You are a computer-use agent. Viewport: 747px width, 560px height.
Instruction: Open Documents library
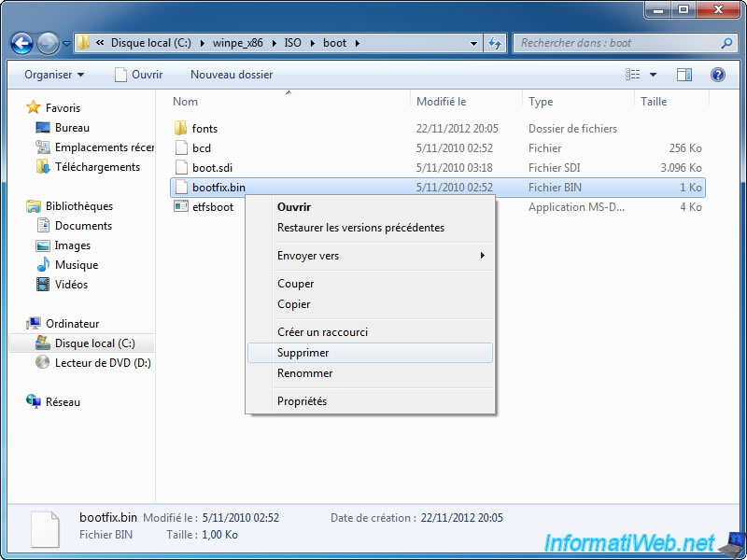[x=83, y=226]
